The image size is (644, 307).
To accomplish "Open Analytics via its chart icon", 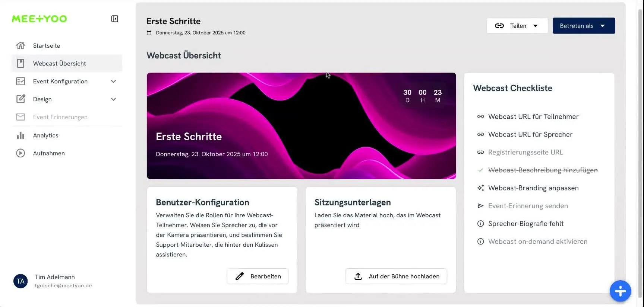I will [x=20, y=135].
